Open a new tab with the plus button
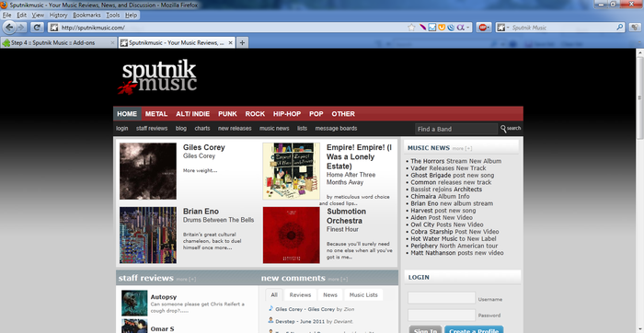 click(x=242, y=42)
